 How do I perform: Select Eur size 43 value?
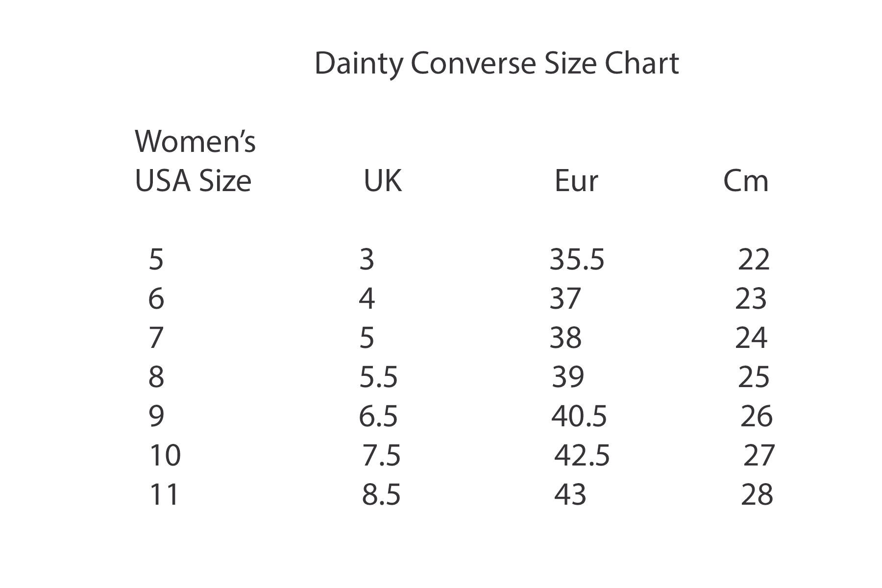click(x=570, y=494)
